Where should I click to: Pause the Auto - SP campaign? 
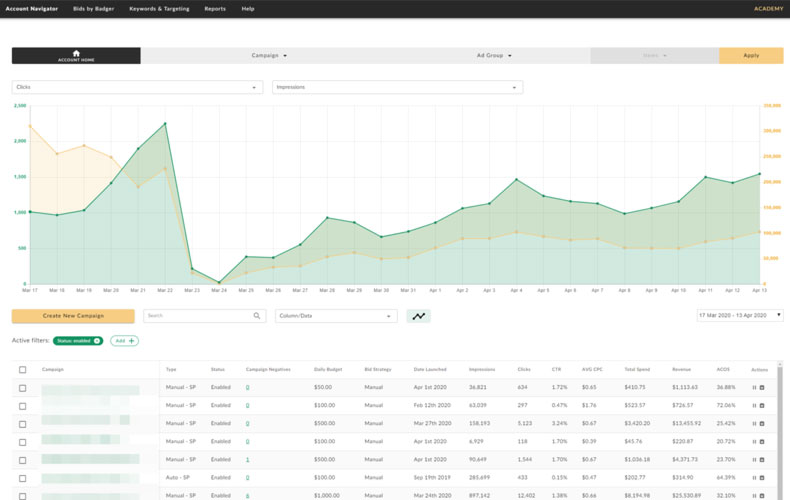[x=754, y=478]
